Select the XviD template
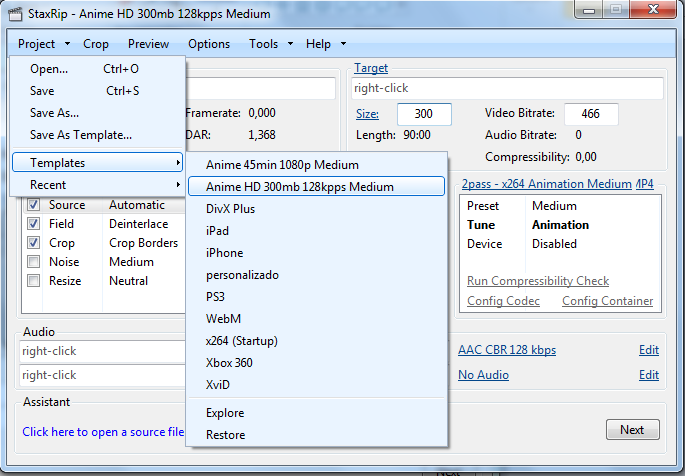This screenshot has width=685, height=476. (x=316, y=385)
